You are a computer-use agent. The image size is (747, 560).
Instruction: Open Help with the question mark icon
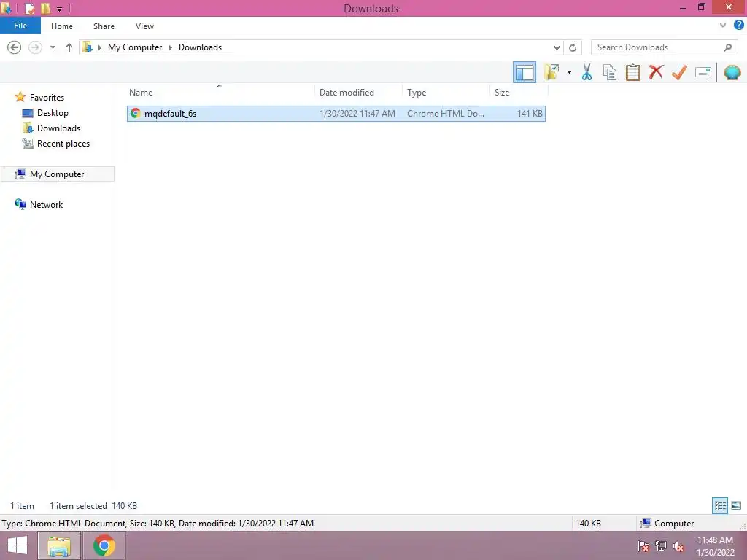[x=738, y=26]
